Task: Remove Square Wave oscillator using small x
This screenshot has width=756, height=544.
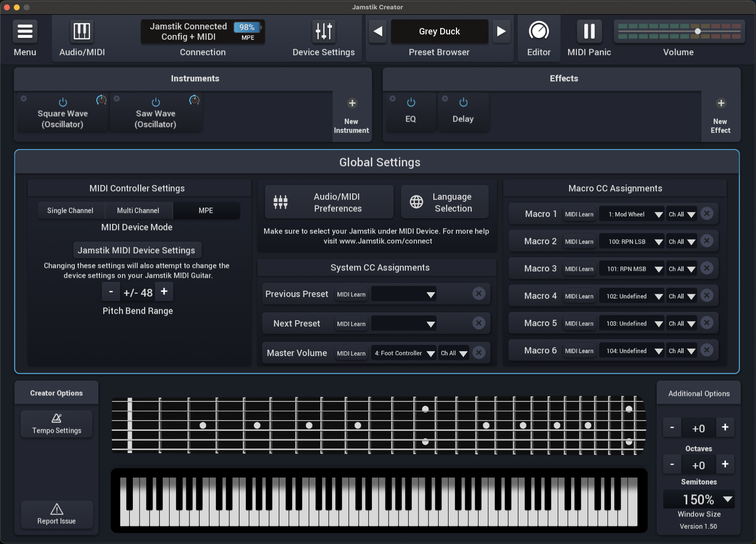Action: point(24,99)
